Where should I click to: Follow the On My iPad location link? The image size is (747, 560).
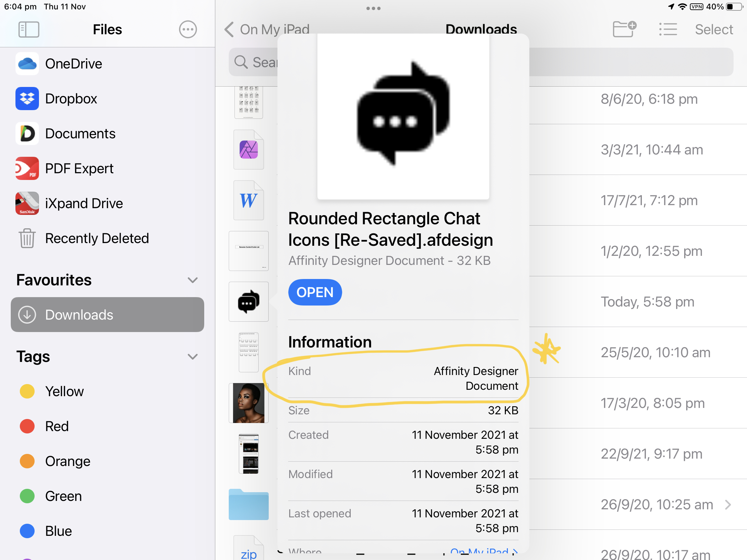click(x=484, y=552)
